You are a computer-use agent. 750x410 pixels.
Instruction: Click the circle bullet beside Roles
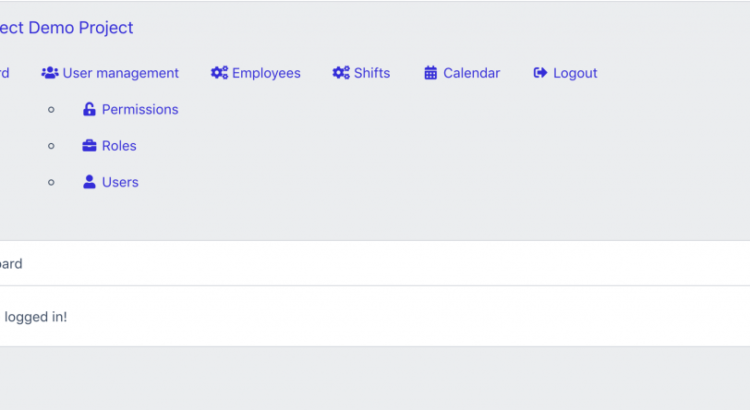coord(52,146)
